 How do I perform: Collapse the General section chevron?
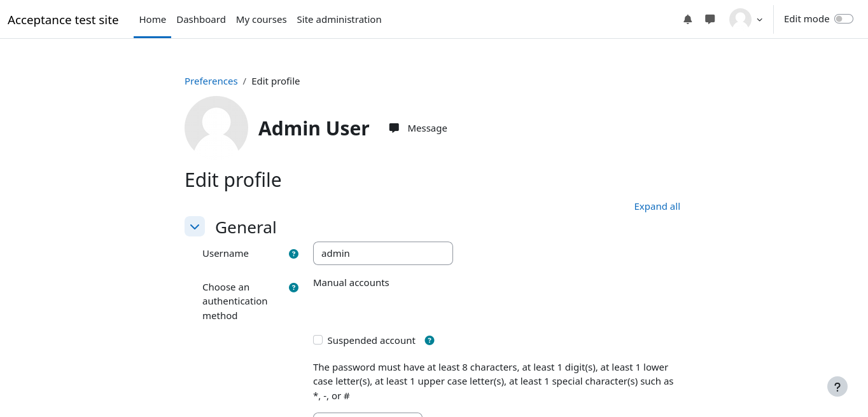point(195,226)
